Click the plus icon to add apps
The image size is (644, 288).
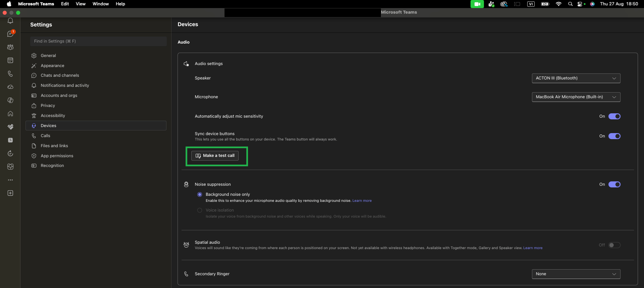pos(10,193)
